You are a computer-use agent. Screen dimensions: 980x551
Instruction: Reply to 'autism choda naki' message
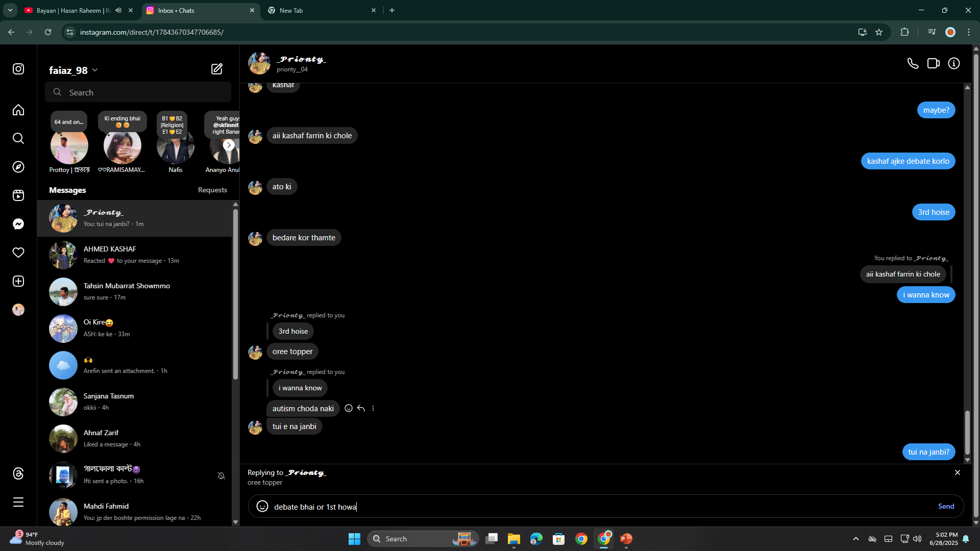pos(361,408)
